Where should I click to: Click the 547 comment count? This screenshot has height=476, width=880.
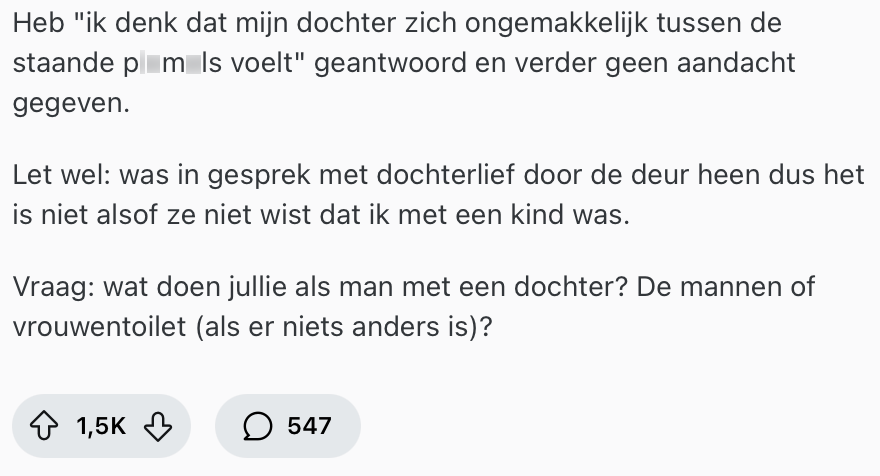(x=308, y=426)
